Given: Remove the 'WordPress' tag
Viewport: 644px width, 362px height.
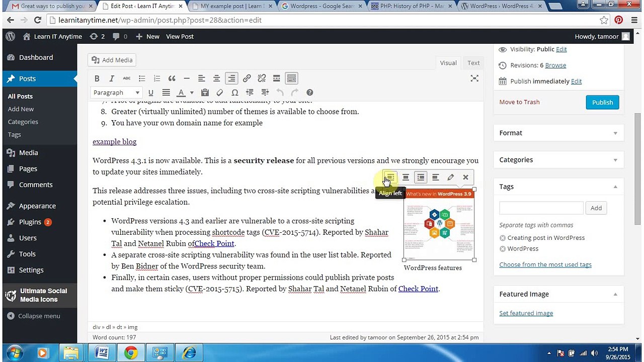Looking at the screenshot, I should coord(503,249).
